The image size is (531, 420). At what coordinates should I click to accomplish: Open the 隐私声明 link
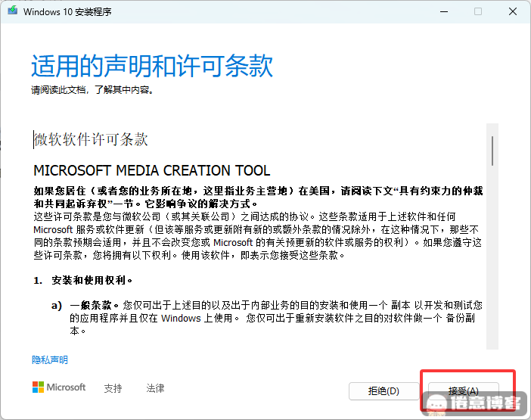pos(50,360)
